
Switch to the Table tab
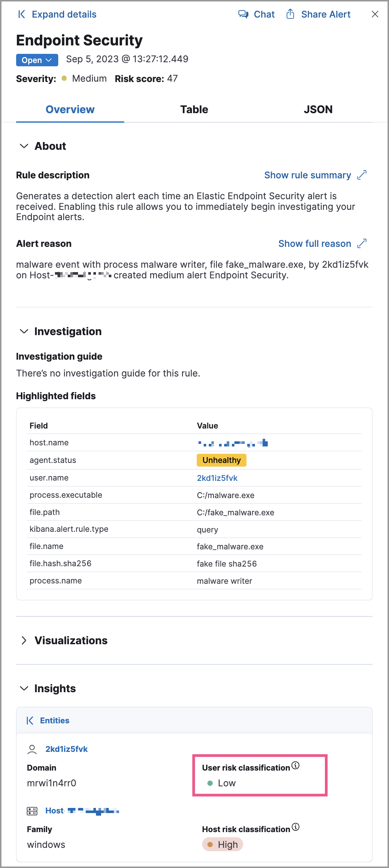tap(194, 109)
